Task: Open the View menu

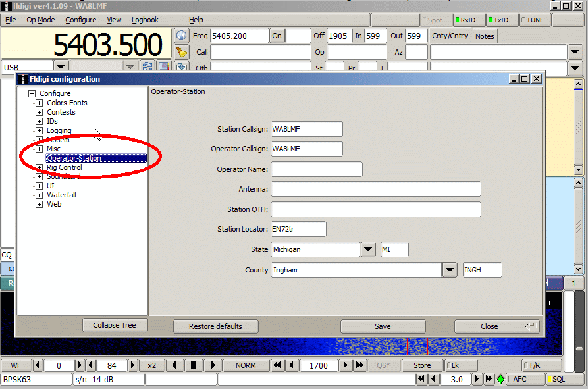Action: [114, 20]
